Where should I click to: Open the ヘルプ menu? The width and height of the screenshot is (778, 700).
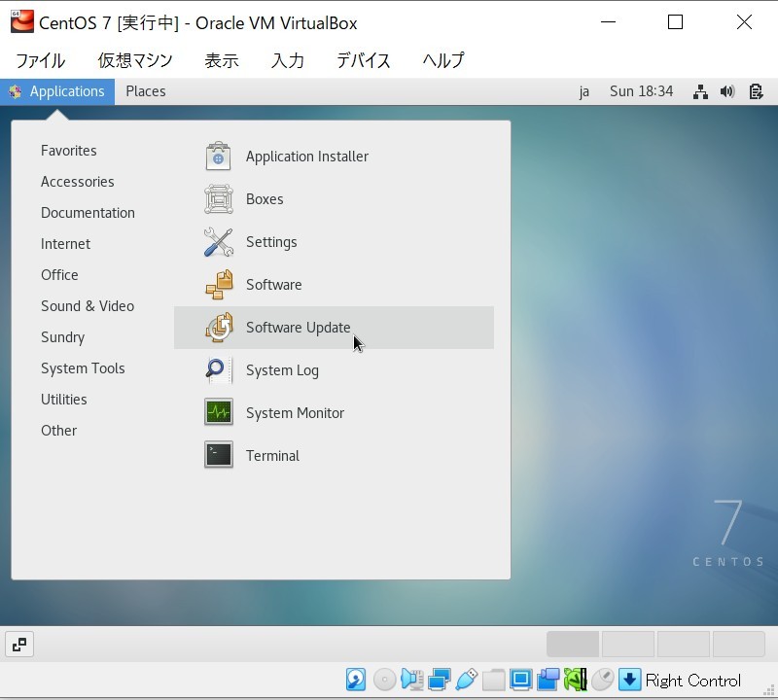[x=443, y=60]
